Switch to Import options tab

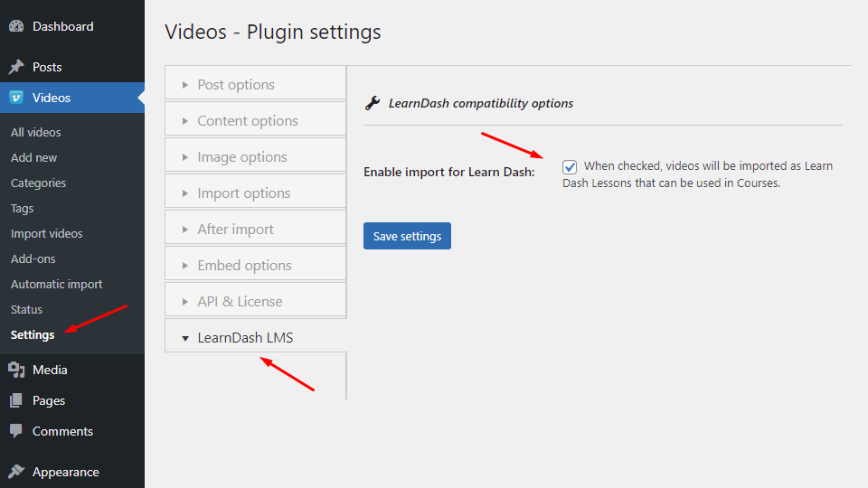[x=256, y=192]
